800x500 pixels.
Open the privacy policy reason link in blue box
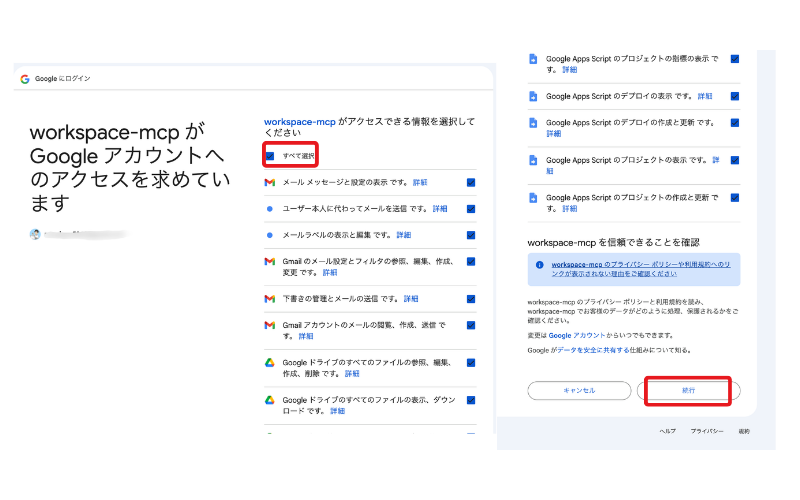click(640, 269)
